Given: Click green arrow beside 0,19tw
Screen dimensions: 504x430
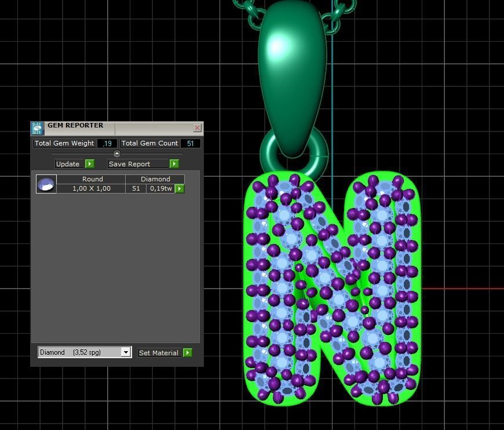Looking at the screenshot, I should (x=180, y=188).
